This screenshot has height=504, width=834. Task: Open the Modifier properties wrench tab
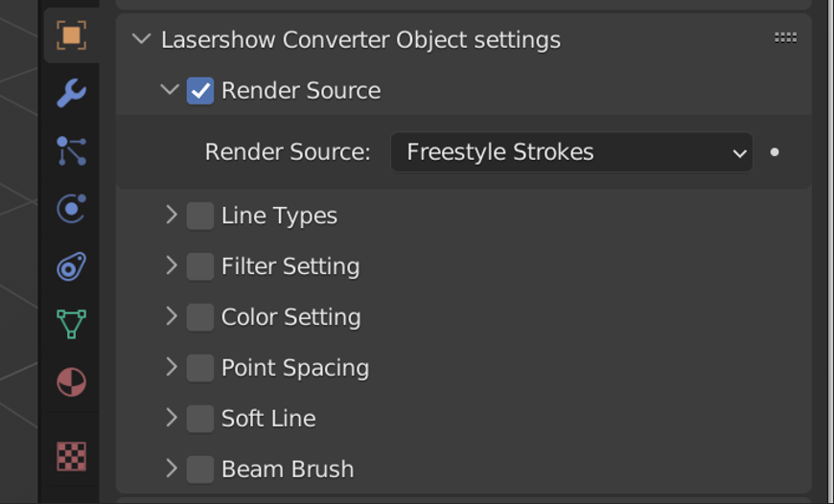coord(71,93)
